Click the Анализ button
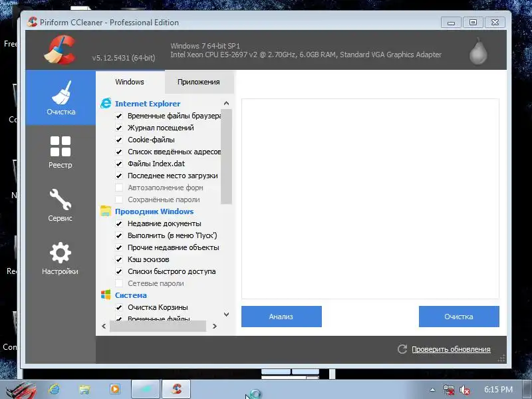 [281, 317]
